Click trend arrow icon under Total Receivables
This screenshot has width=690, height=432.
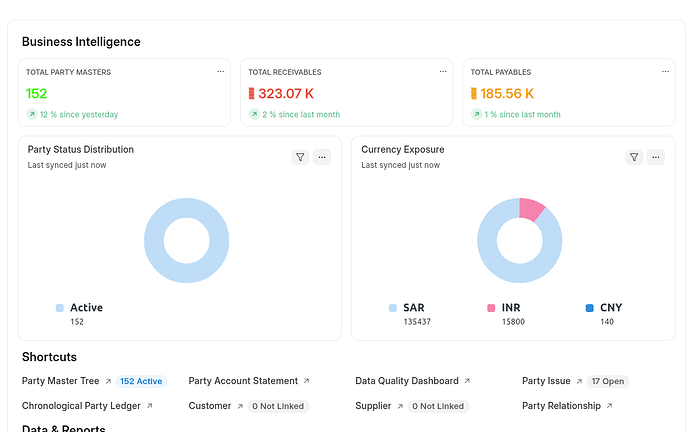pos(254,115)
